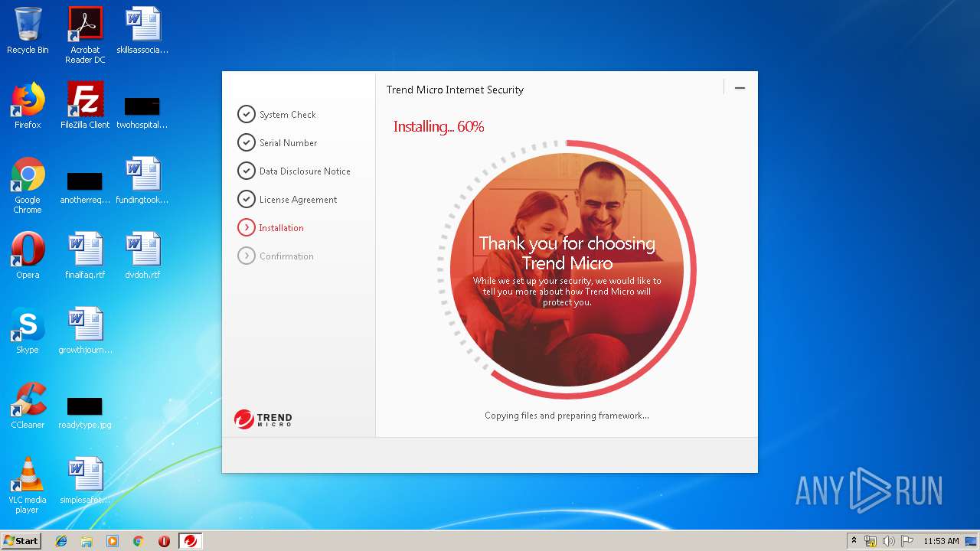Launch Opera from the taskbar

click(x=164, y=541)
